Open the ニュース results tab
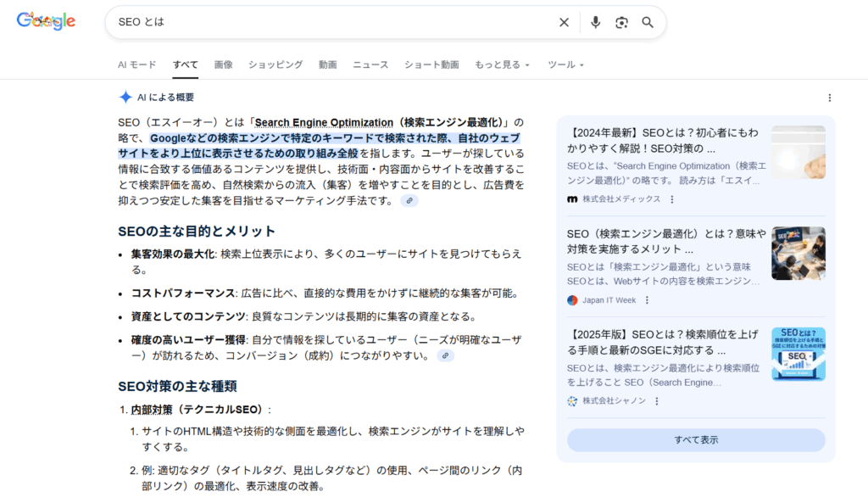The width and height of the screenshot is (868, 503). point(370,64)
